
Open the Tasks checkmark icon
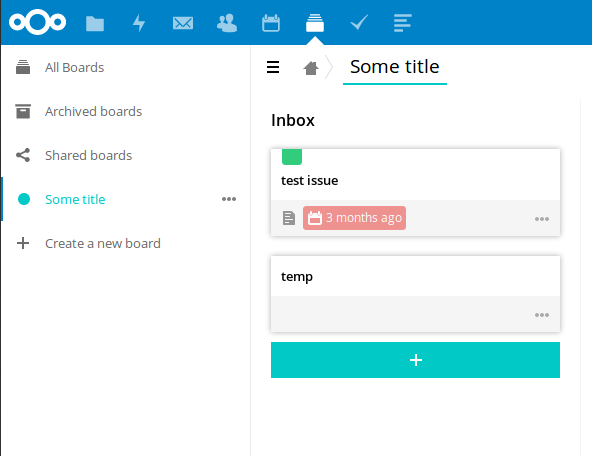(x=359, y=22)
